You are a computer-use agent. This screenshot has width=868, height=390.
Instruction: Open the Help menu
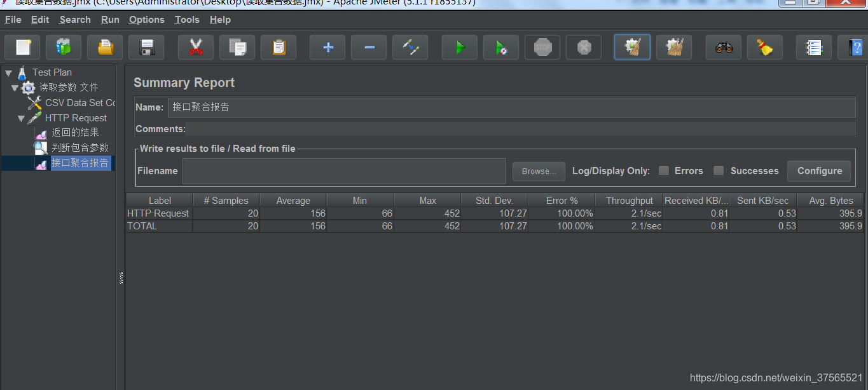[x=220, y=20]
